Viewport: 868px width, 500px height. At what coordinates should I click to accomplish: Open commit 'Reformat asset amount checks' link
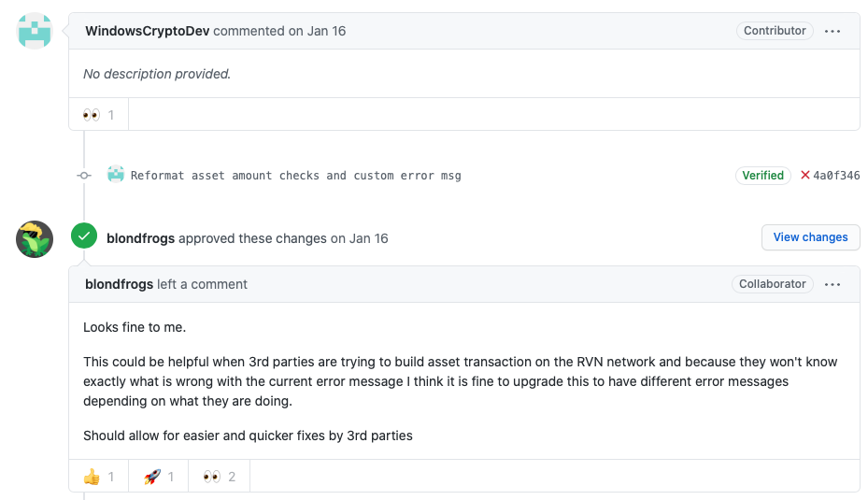[x=295, y=176]
